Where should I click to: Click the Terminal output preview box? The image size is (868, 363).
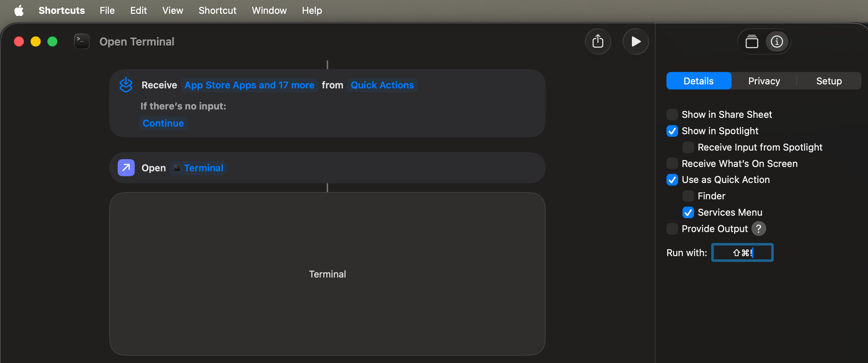pyautogui.click(x=327, y=274)
